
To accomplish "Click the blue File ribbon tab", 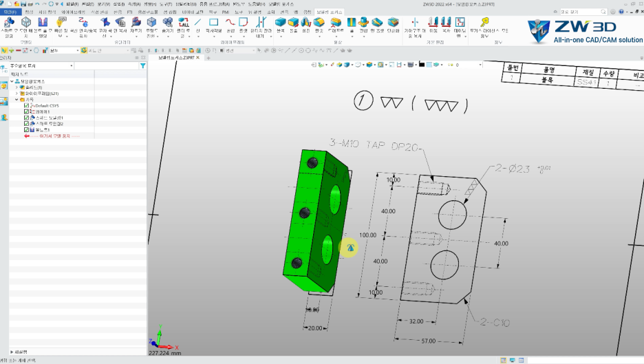I will tap(10, 12).
